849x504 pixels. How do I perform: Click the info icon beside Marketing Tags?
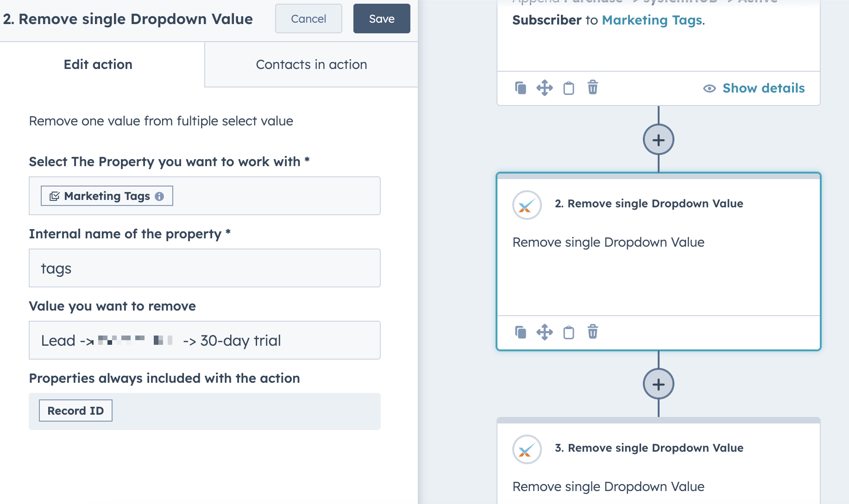click(x=160, y=196)
